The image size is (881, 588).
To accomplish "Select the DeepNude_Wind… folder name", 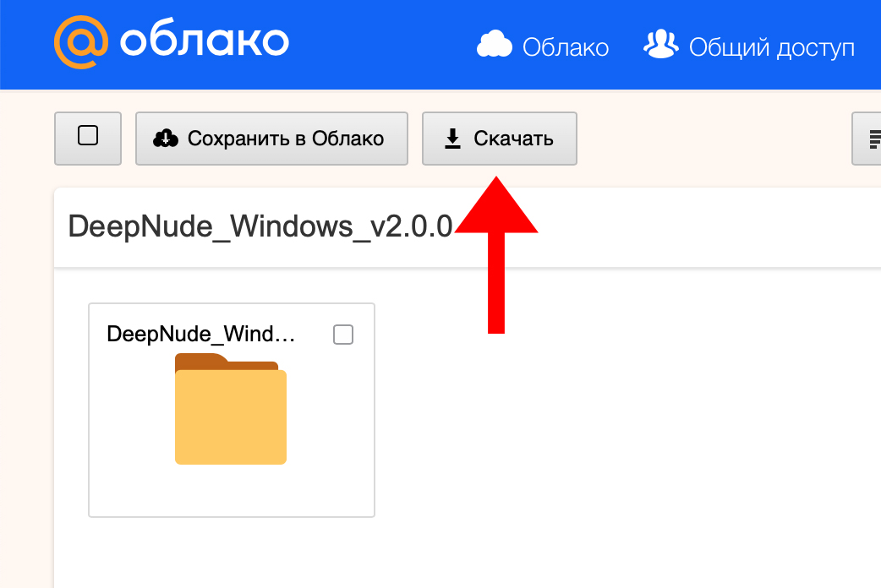I will click(x=200, y=335).
